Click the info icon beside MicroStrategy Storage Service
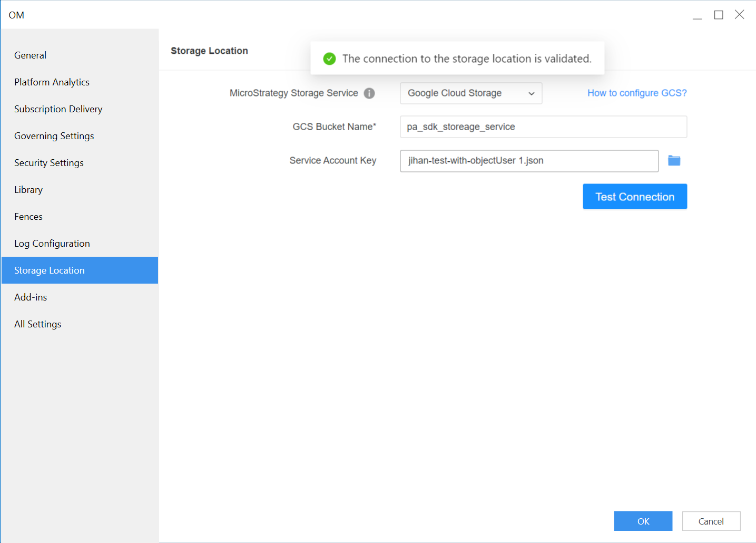Viewport: 756px width, 543px height. coord(369,93)
